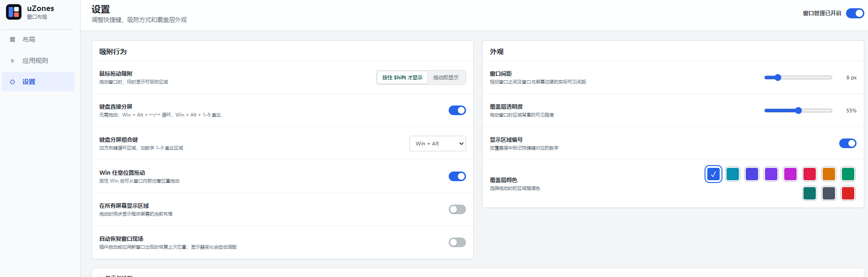
Task: Pick the crimson swatch left of the orange one
Action: tap(809, 174)
